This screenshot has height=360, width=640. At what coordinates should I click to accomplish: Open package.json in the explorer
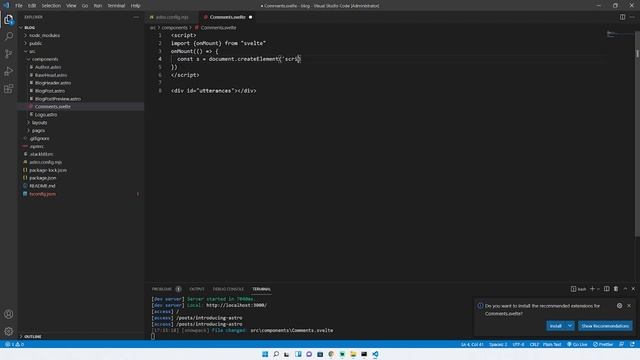point(42,178)
